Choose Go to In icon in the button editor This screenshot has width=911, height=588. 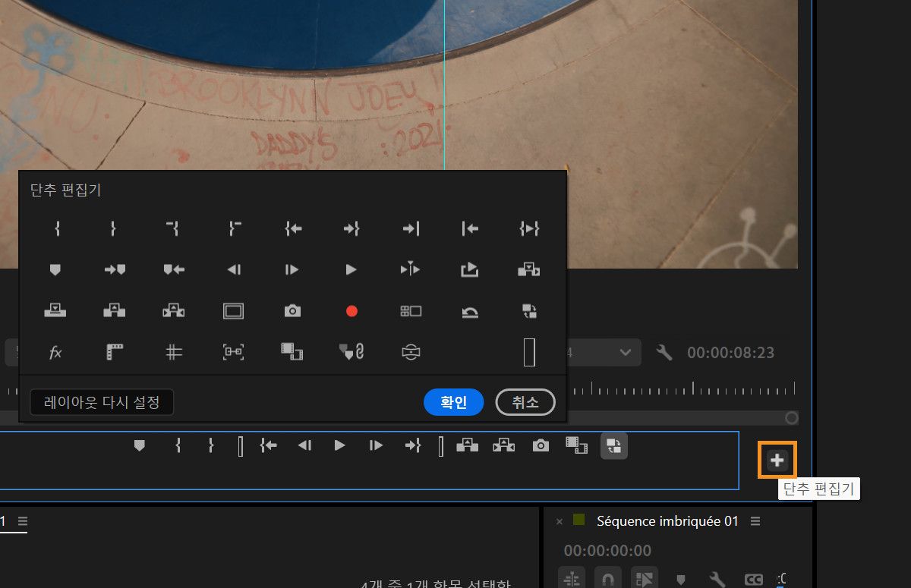click(x=293, y=228)
